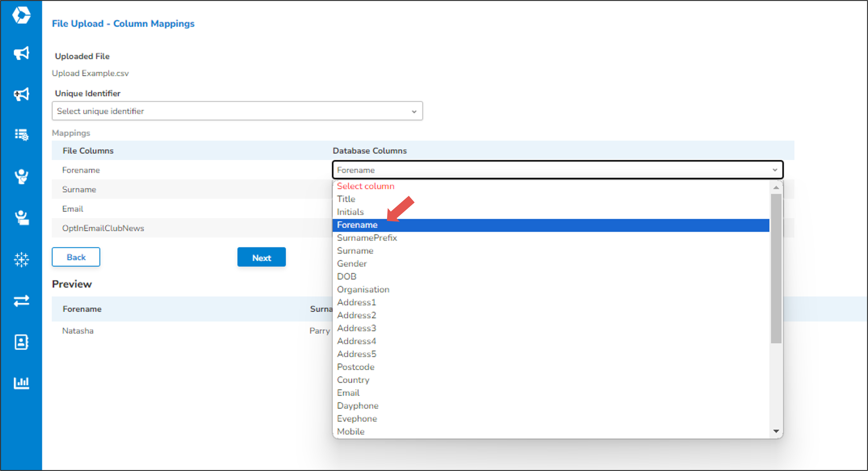Select SurnamePrefix from the column list
This screenshot has height=471, width=868.
click(x=551, y=238)
